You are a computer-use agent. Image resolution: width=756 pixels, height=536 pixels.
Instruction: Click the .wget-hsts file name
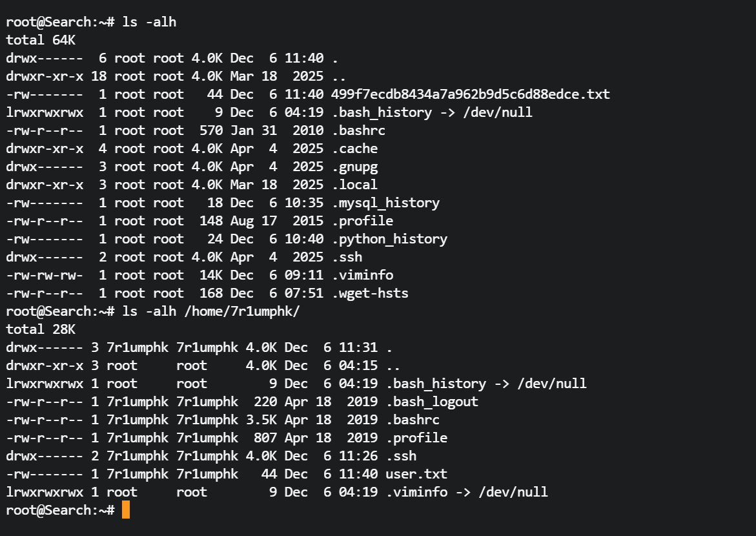pyautogui.click(x=370, y=293)
